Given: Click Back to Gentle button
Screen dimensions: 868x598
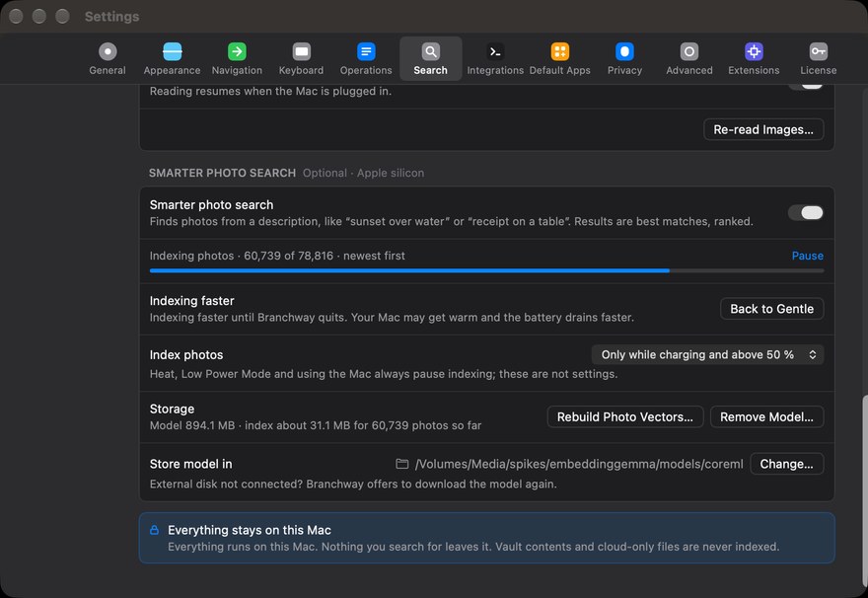Looking at the screenshot, I should coord(771,309).
